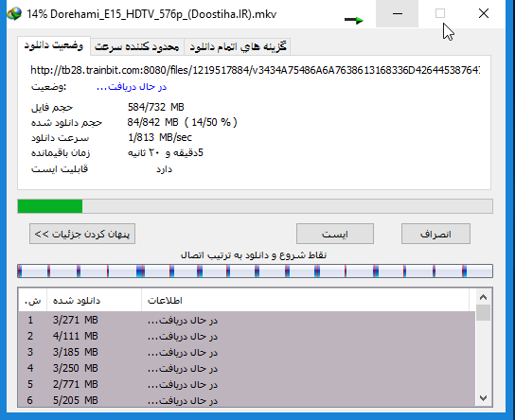Close the download progress window

tap(484, 14)
